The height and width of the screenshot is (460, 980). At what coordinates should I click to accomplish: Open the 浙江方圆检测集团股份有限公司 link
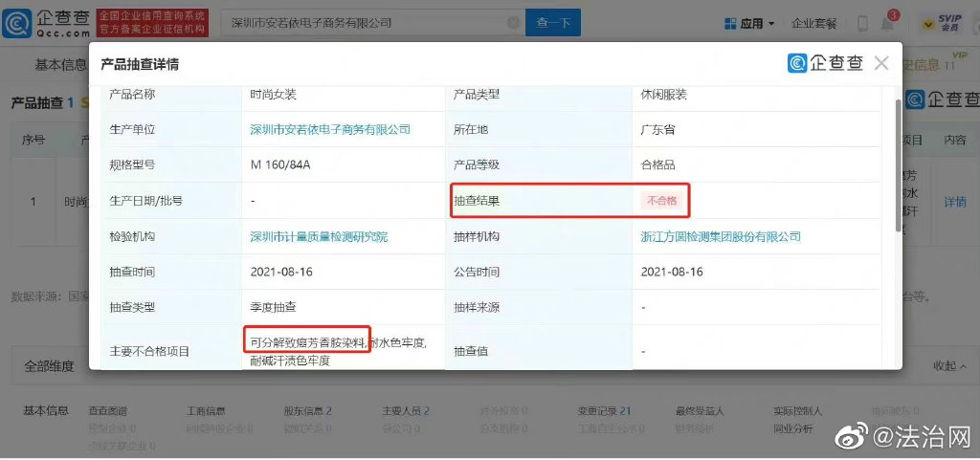720,236
